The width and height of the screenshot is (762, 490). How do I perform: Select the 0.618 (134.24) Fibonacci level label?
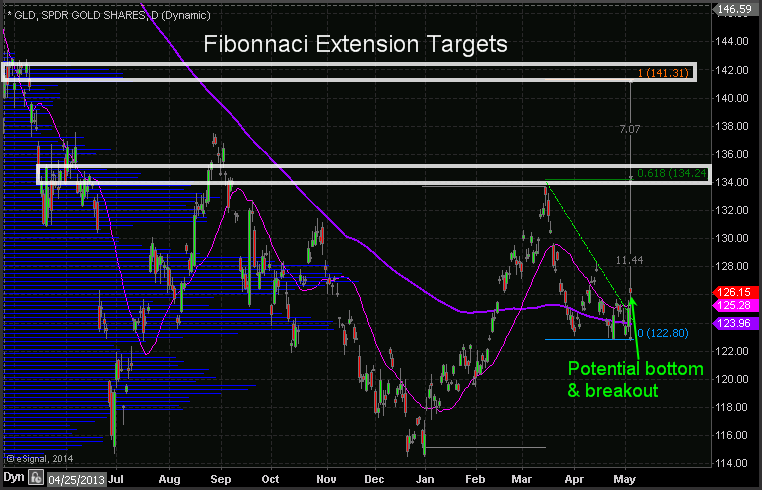point(672,173)
